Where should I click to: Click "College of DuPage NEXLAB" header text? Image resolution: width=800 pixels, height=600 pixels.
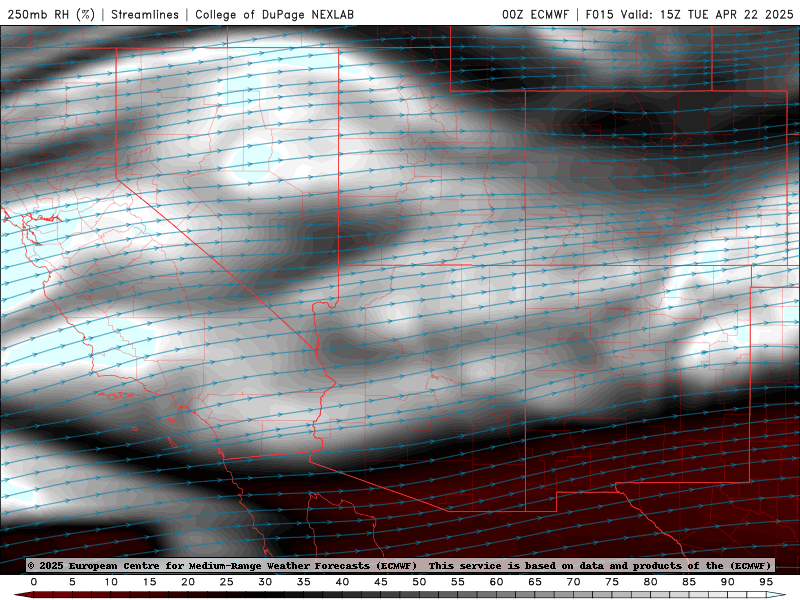tap(274, 14)
